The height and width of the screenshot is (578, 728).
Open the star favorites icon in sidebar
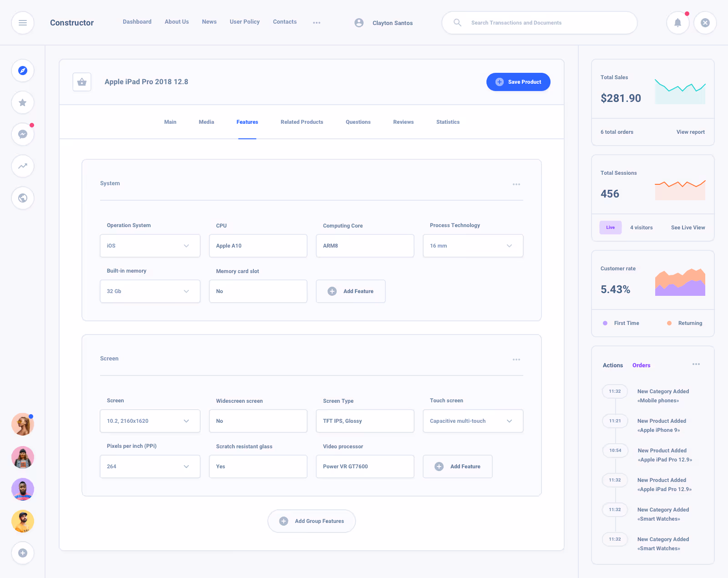pyautogui.click(x=23, y=102)
